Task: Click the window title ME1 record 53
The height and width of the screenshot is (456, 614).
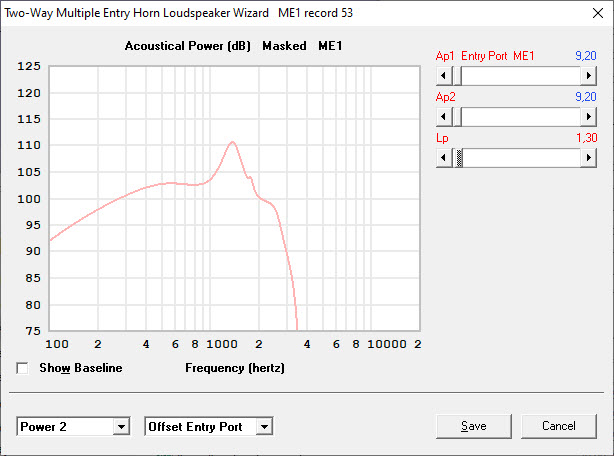Action: [316, 13]
